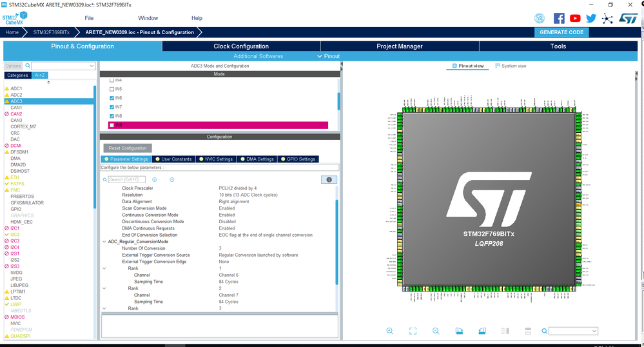Click the green check icon next to FATFS
The width and height of the screenshot is (644, 347).
tap(6, 184)
